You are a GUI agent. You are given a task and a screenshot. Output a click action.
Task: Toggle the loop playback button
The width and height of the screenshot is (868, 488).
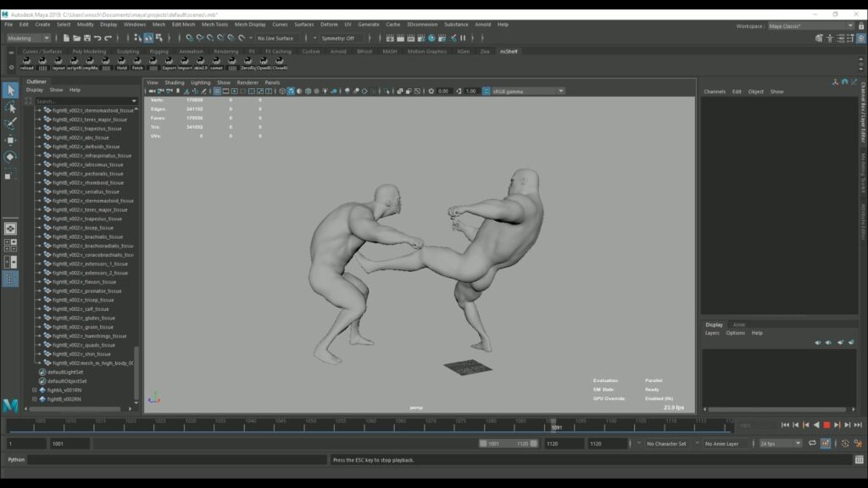[812, 444]
